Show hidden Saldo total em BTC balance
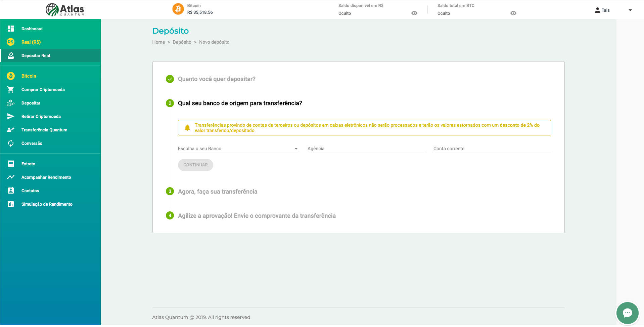The height and width of the screenshot is (327, 644). click(x=513, y=13)
